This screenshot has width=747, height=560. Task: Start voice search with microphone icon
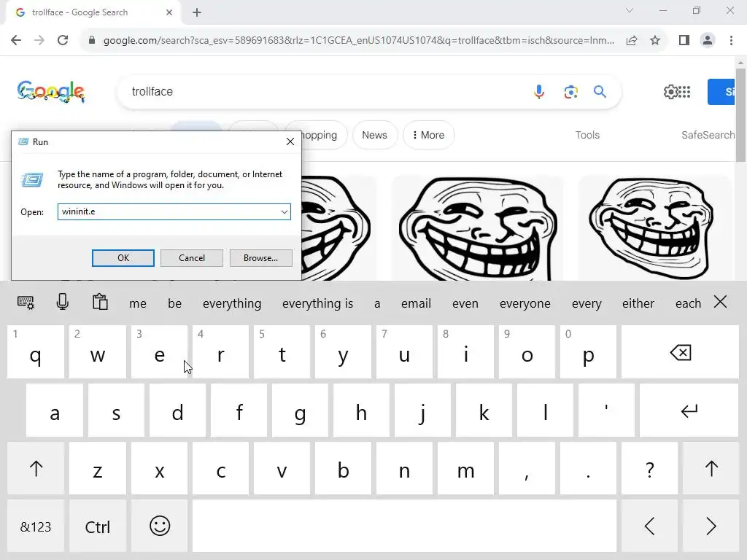click(x=539, y=91)
